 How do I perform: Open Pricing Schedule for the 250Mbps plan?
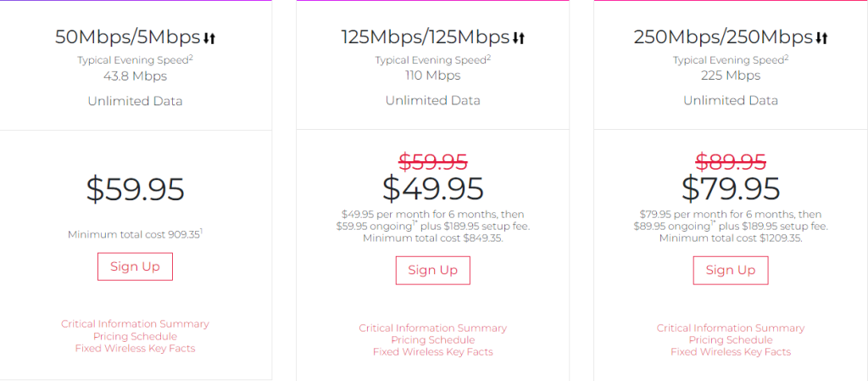[x=730, y=339]
